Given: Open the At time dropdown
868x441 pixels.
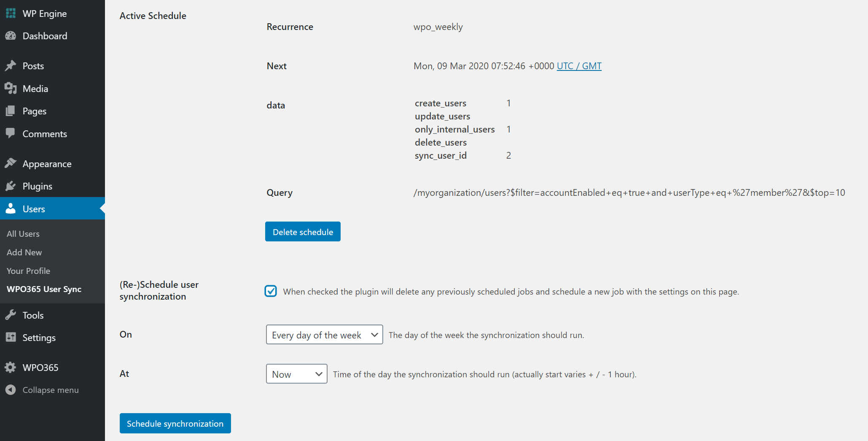Looking at the screenshot, I should (x=297, y=374).
